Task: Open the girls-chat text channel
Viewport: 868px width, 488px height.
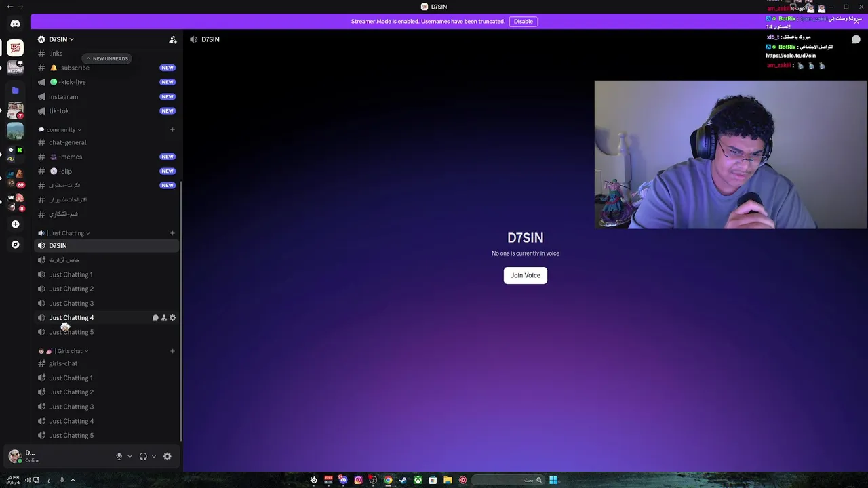Action: point(106,363)
